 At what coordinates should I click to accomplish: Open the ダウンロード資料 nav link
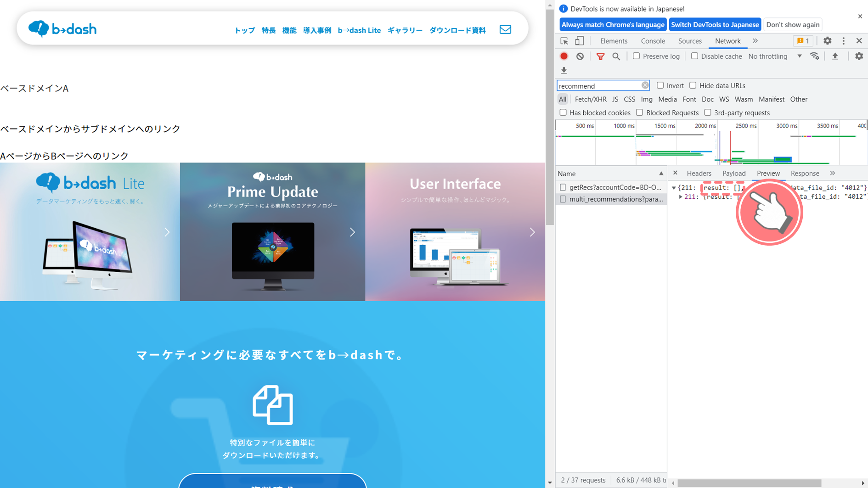(457, 30)
